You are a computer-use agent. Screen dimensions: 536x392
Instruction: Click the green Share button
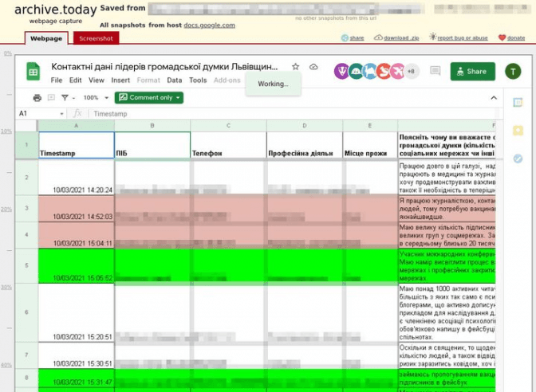[472, 72]
